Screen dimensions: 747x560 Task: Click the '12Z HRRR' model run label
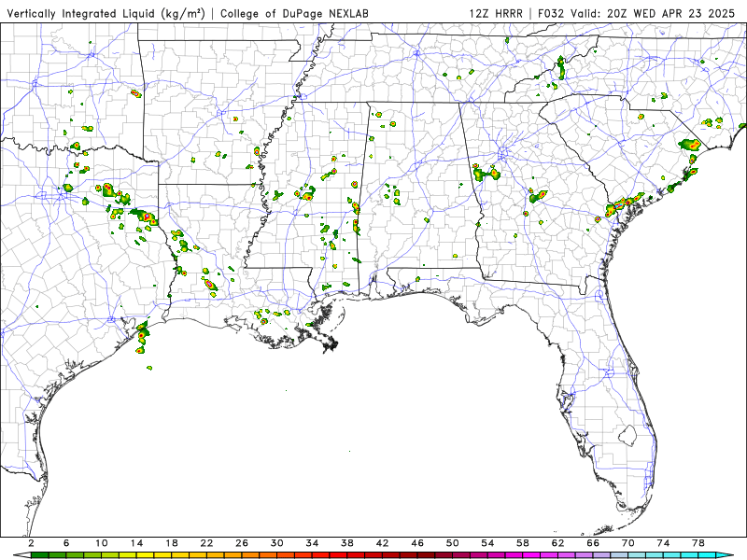click(496, 13)
